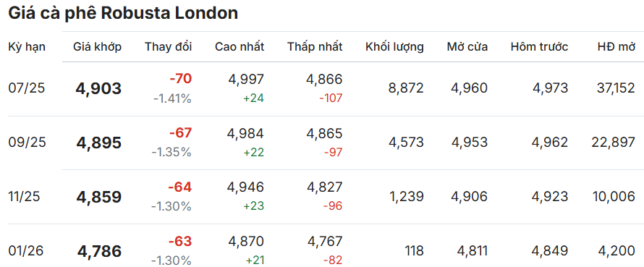Click the Thay đổi column header

point(168,47)
